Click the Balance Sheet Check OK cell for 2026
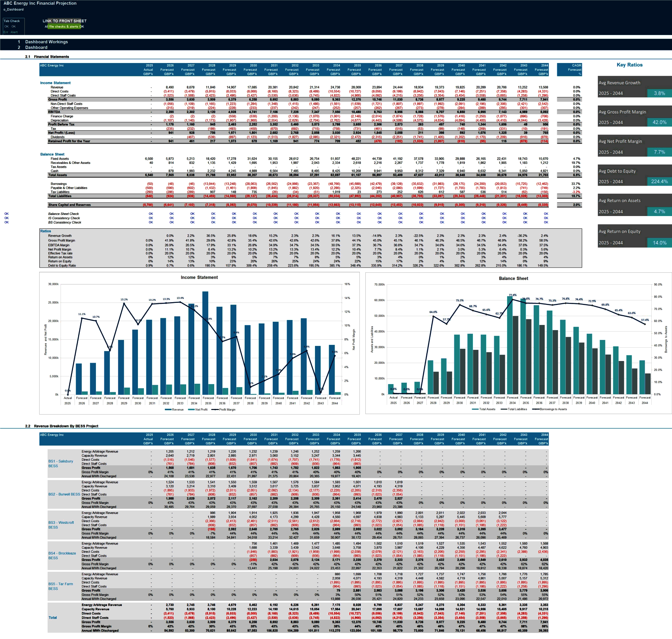This screenshot has width=672, height=639. pos(171,213)
